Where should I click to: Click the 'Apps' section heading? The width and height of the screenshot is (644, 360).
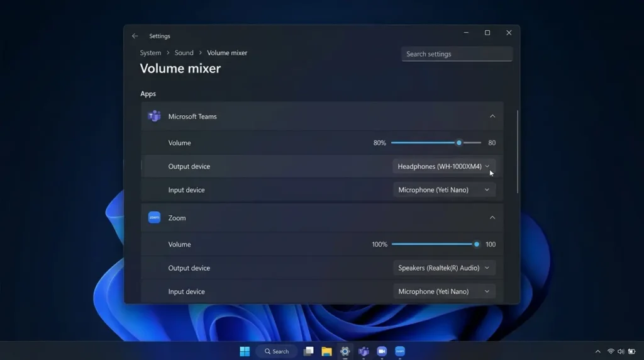tap(148, 94)
